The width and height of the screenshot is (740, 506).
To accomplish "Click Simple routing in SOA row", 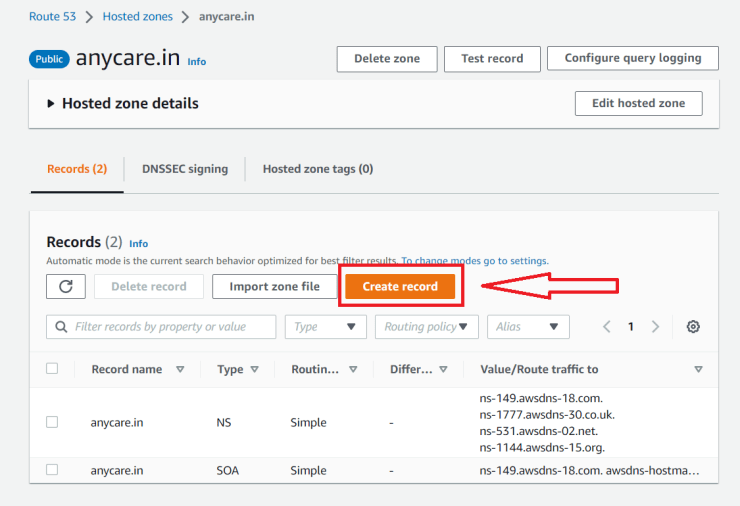I will [x=308, y=471].
